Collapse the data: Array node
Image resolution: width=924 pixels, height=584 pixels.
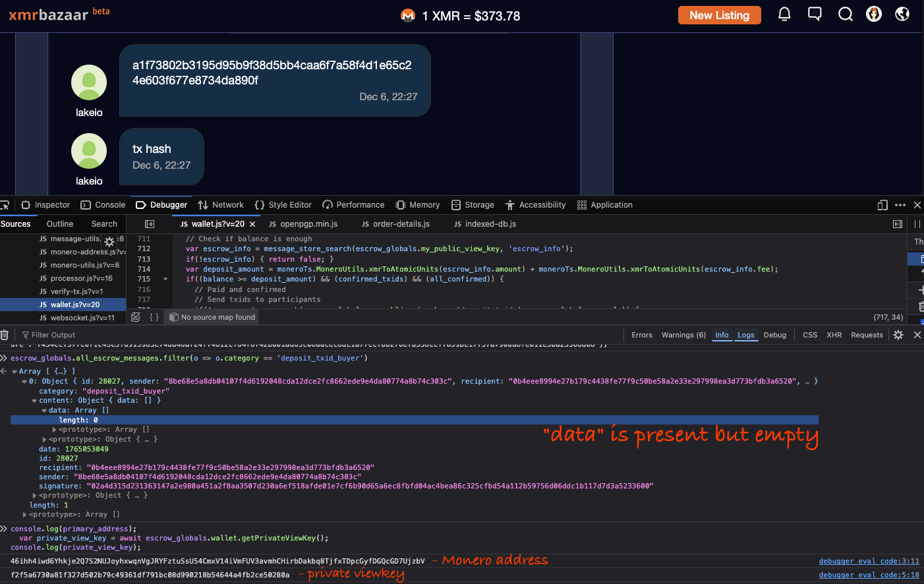point(44,410)
